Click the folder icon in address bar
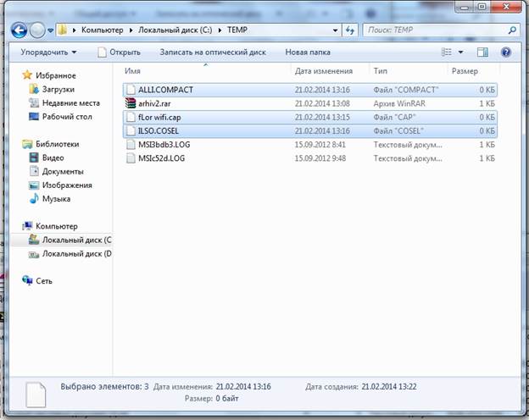The width and height of the screenshot is (529, 420). tap(63, 30)
